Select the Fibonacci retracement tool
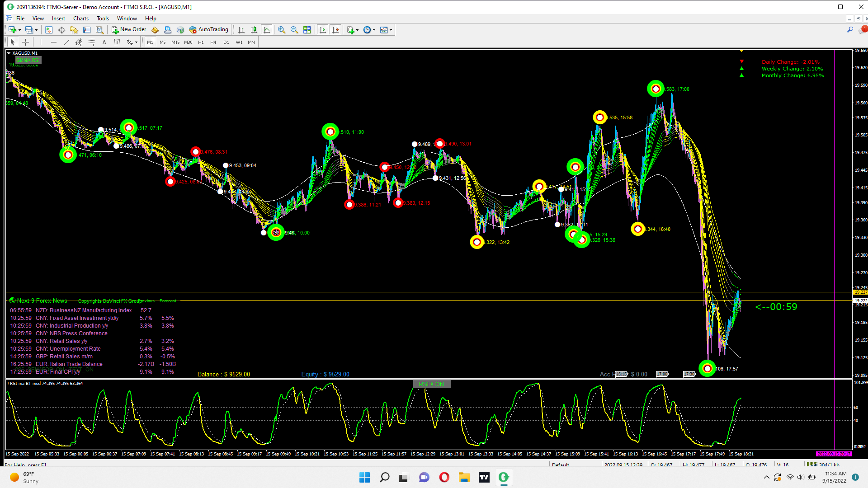Viewport: 868px width, 488px height. pos(92,42)
